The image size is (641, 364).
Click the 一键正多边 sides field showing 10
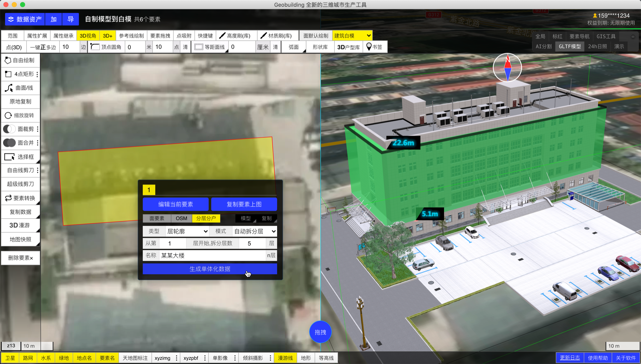point(70,47)
